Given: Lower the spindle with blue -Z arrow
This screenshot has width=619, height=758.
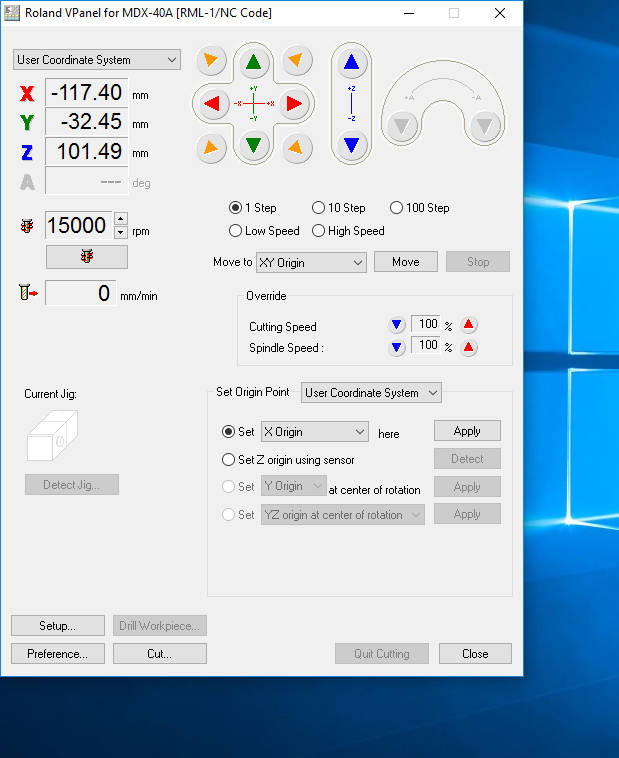Looking at the screenshot, I should (x=352, y=145).
